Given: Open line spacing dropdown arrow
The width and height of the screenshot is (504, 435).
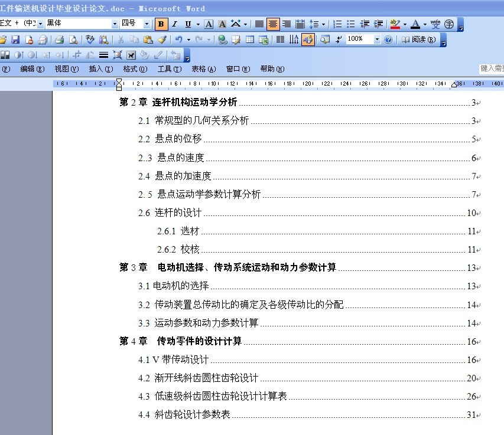Looking at the screenshot, I should point(323,24).
